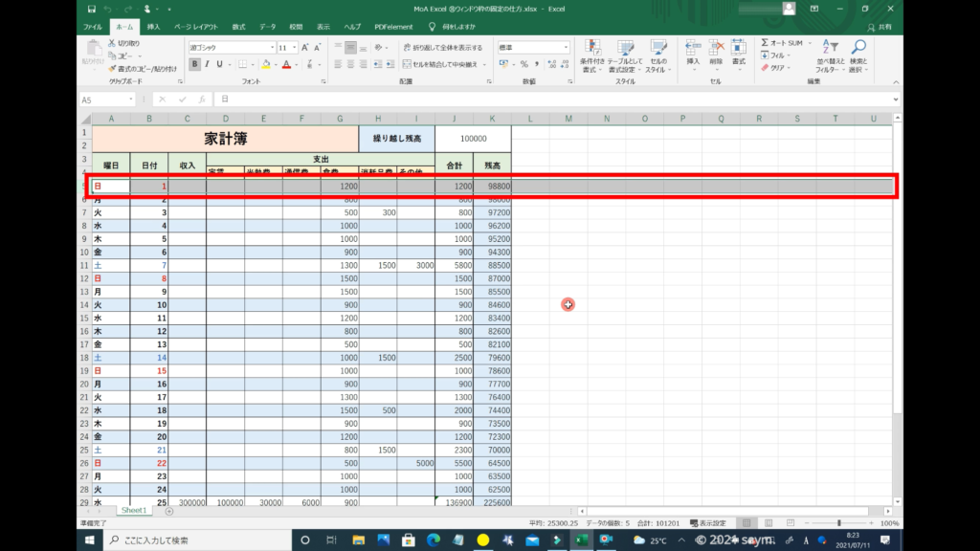Image resolution: width=980 pixels, height=551 pixels.
Task: Toggle Bold formatting button
Action: point(194,64)
